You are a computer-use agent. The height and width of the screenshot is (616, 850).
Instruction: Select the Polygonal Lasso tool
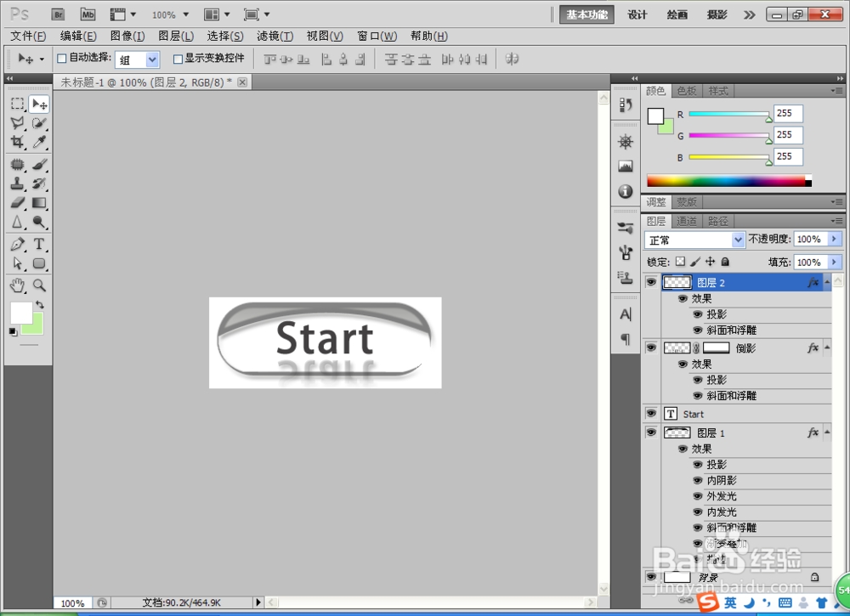(17, 123)
